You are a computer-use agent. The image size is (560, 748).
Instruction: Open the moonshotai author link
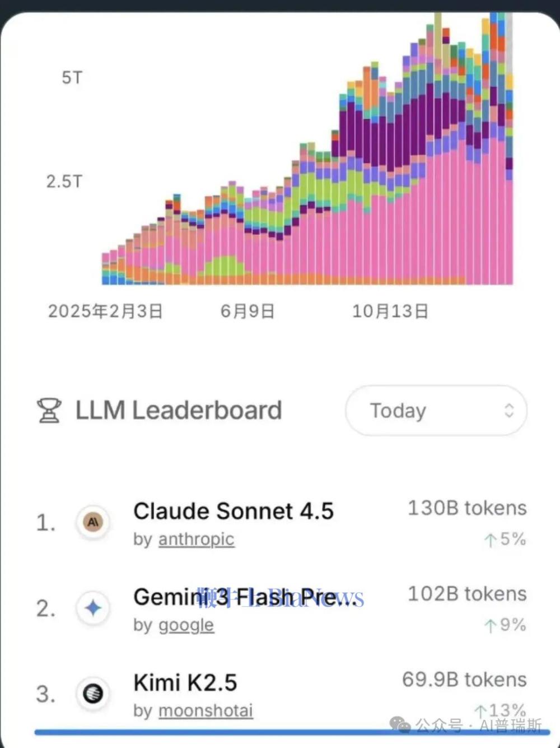[206, 711]
